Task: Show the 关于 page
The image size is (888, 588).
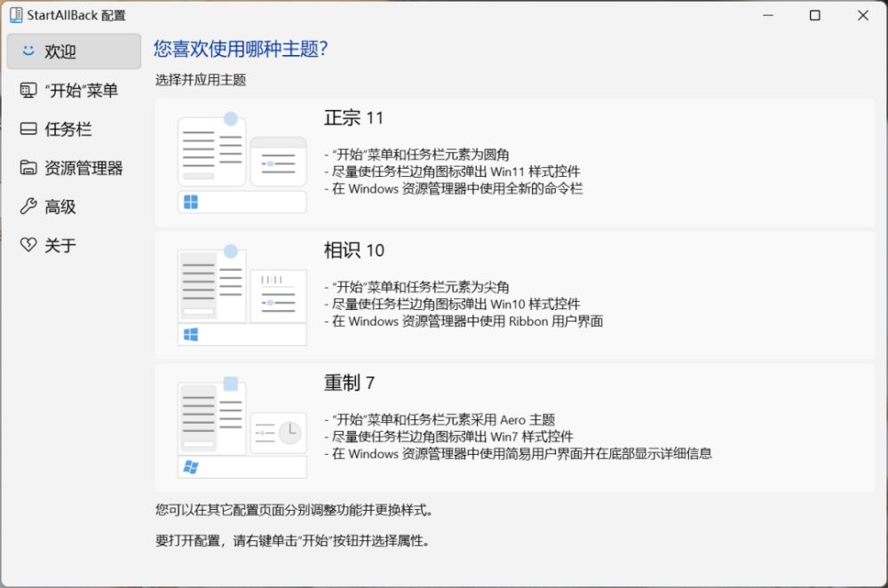Action: click(75, 245)
